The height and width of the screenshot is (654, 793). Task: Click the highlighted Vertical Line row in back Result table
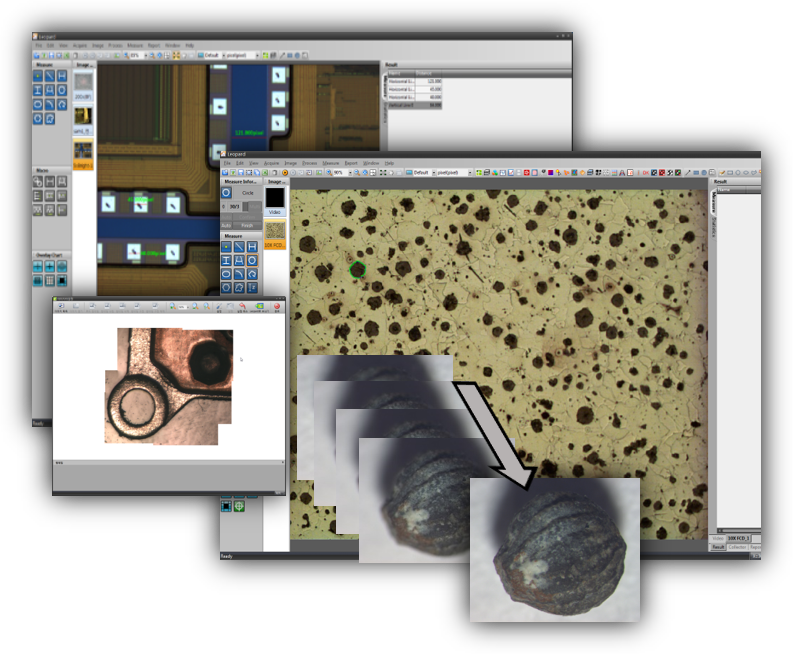tap(415, 105)
